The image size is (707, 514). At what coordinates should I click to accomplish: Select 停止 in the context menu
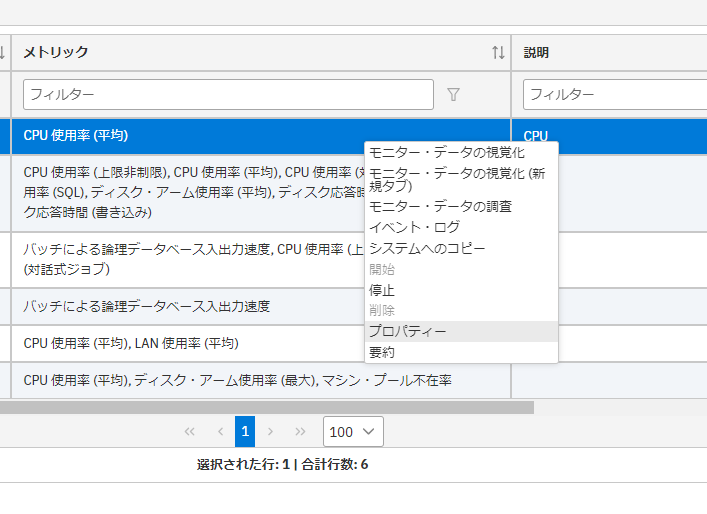pos(461,290)
